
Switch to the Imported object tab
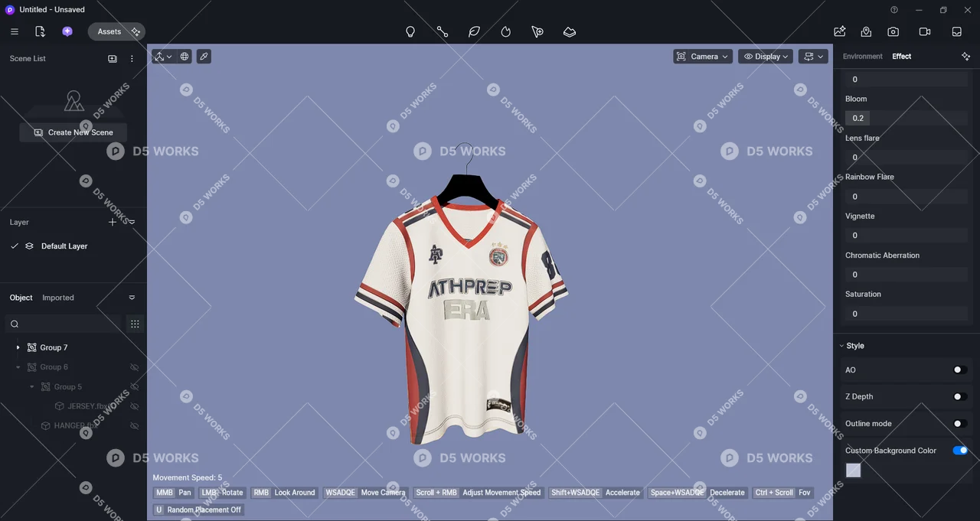coord(57,298)
